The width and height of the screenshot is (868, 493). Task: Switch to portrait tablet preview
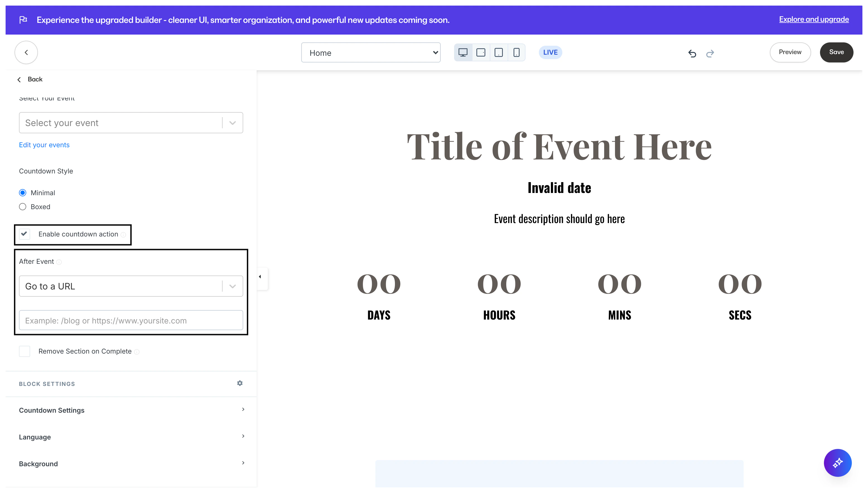(x=498, y=52)
